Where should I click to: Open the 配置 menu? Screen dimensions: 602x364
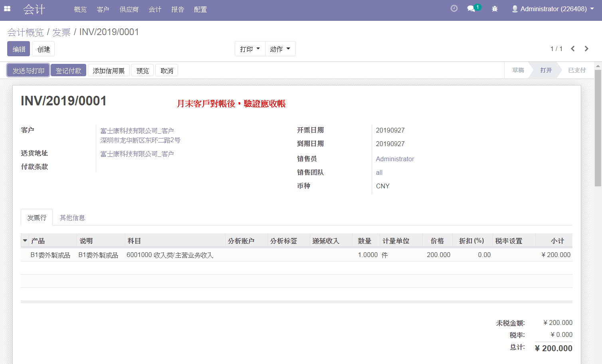point(200,9)
